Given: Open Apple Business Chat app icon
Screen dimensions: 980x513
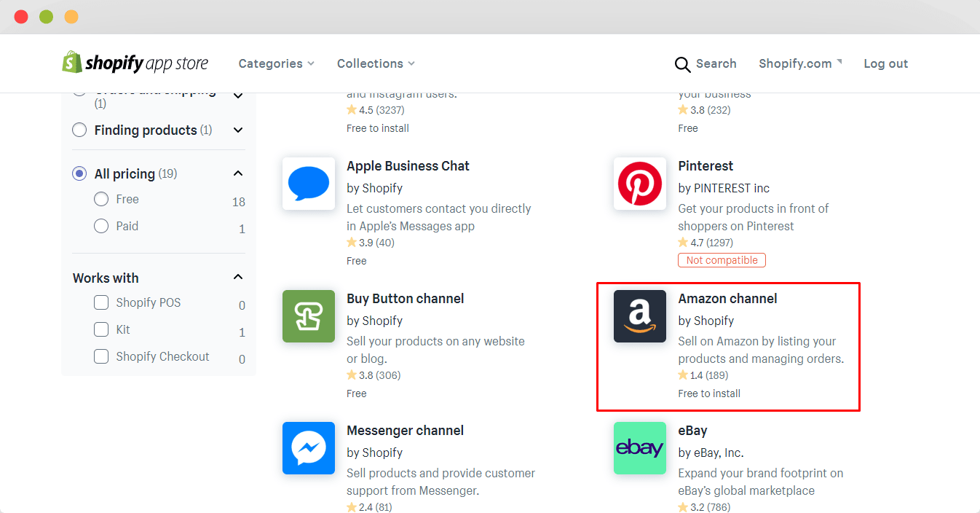Looking at the screenshot, I should 309,184.
